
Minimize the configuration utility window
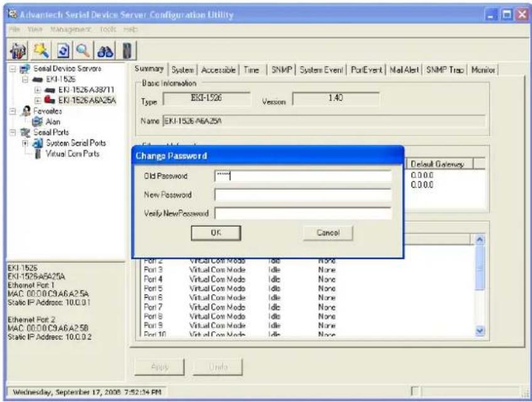[491, 14]
